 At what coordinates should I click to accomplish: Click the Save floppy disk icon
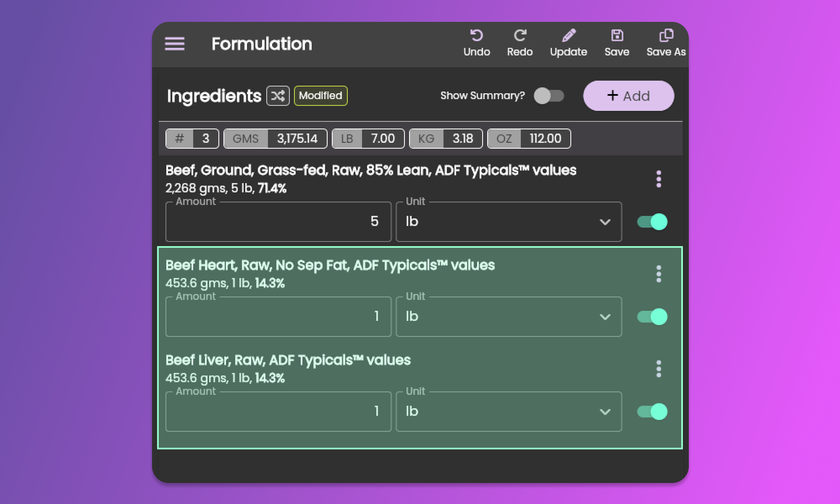coord(617,36)
